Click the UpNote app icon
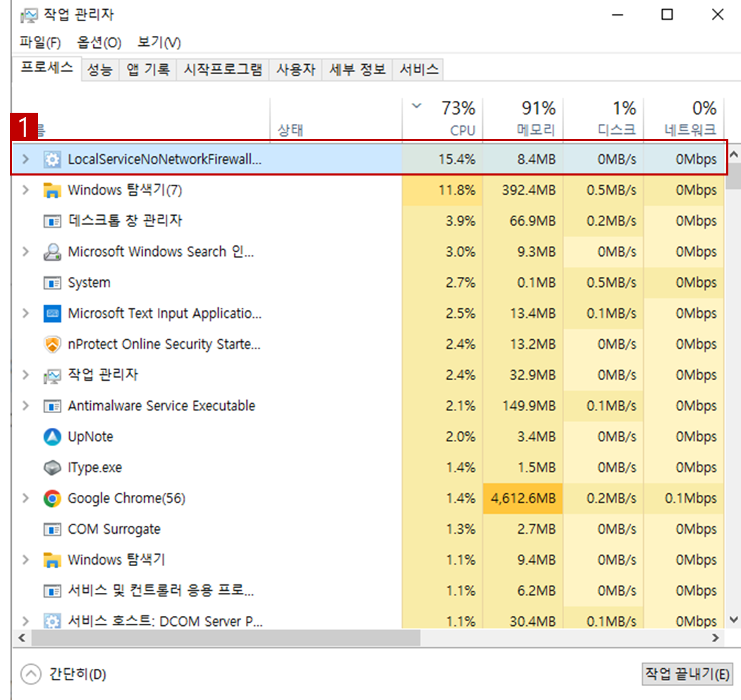Image resolution: width=741 pixels, height=700 pixels. (x=52, y=437)
